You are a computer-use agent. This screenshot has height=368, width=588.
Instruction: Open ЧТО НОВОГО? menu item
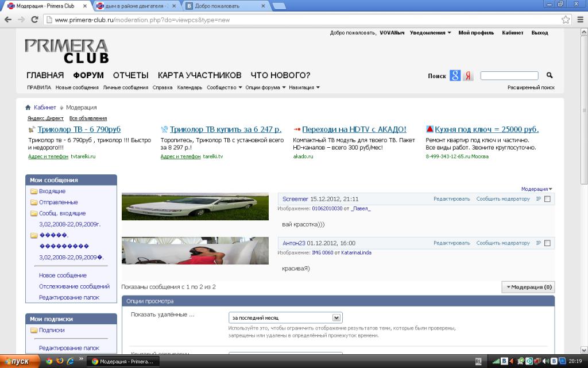280,75
